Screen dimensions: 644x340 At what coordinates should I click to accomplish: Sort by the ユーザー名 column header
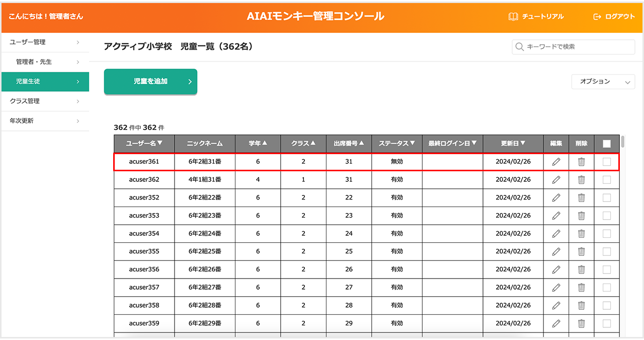(144, 144)
